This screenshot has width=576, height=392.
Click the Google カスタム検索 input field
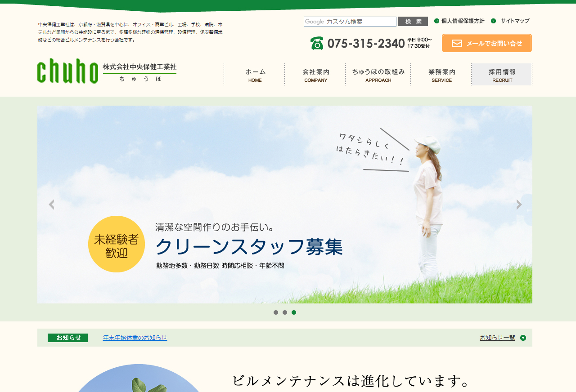(350, 22)
